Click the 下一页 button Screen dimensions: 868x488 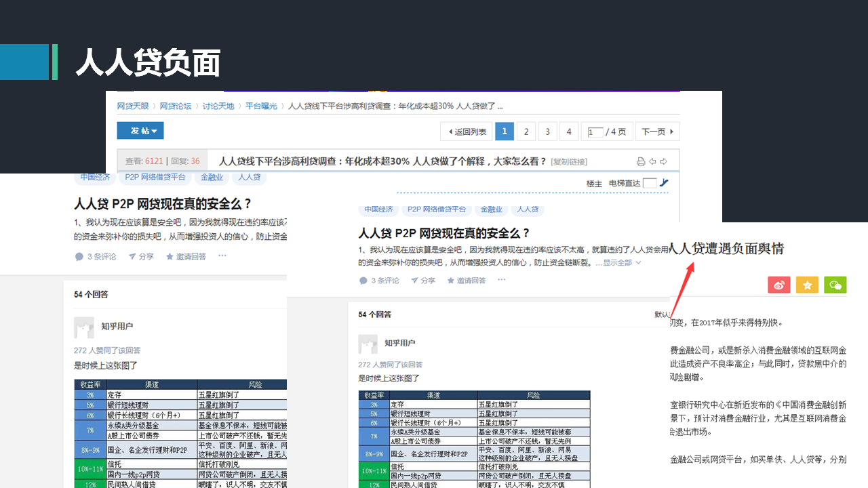pyautogui.click(x=658, y=131)
